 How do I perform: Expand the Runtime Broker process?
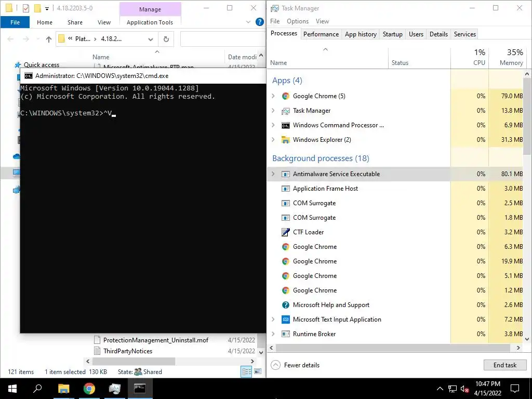click(x=273, y=334)
